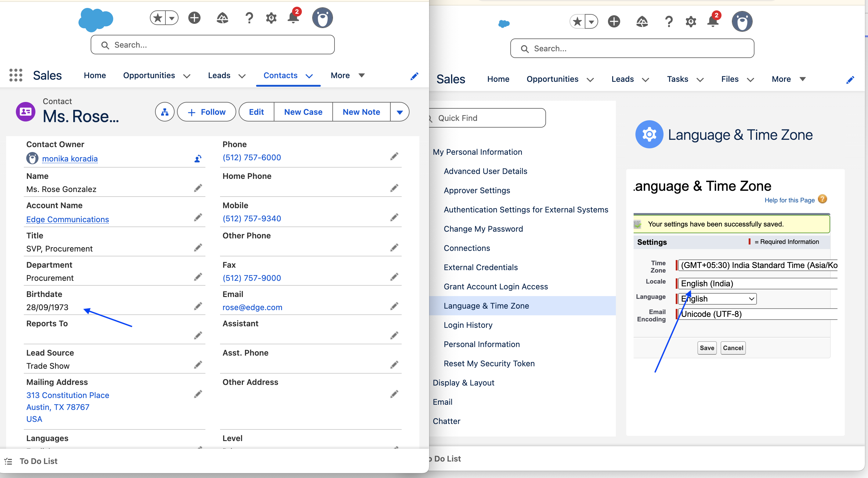The width and height of the screenshot is (868, 478).
Task: Click rose@edge.com email link
Action: click(x=252, y=307)
